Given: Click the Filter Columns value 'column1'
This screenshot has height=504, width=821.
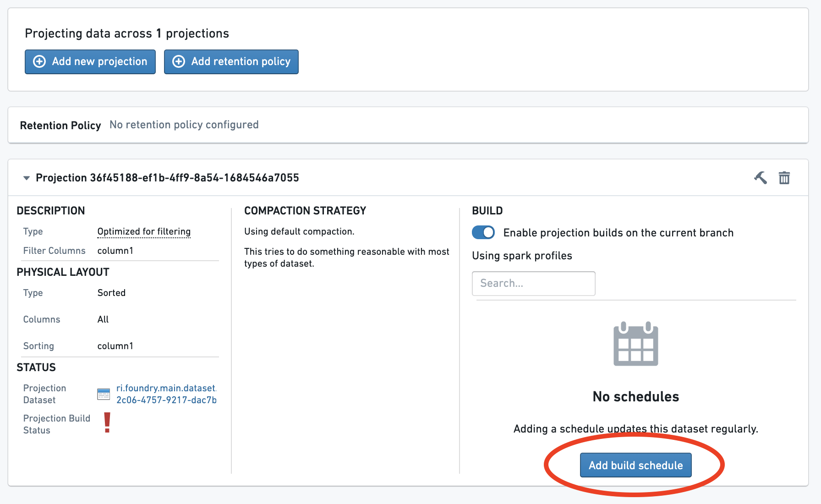Looking at the screenshot, I should [x=115, y=251].
